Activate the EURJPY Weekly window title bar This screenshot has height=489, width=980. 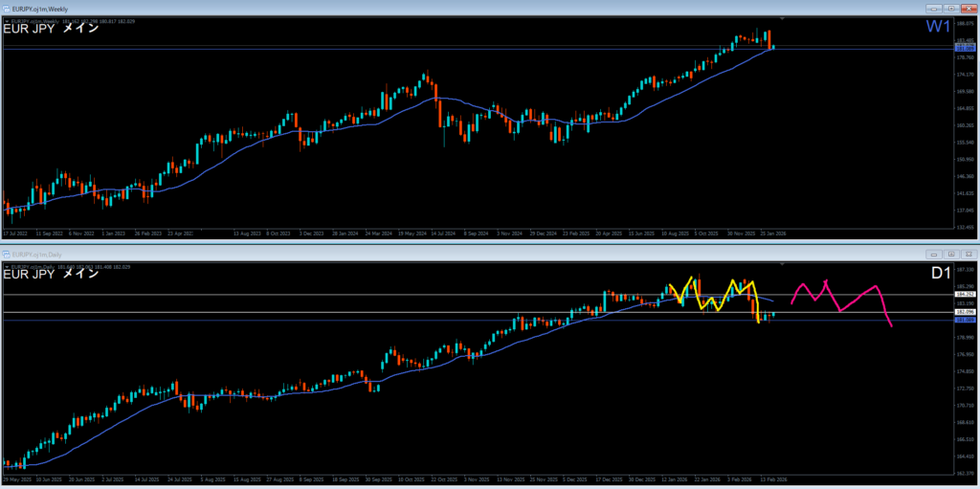click(383, 8)
